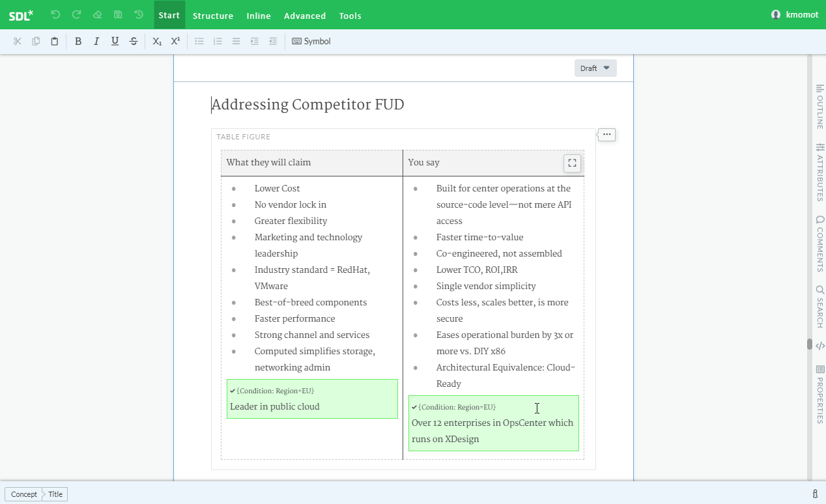Open the Draft status dropdown
The image size is (826, 504).
(595, 68)
